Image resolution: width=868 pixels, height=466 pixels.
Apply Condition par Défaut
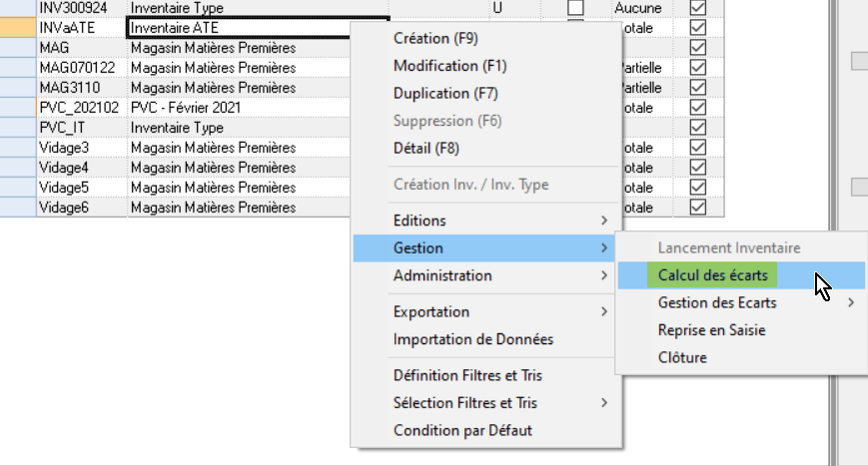pos(462,430)
